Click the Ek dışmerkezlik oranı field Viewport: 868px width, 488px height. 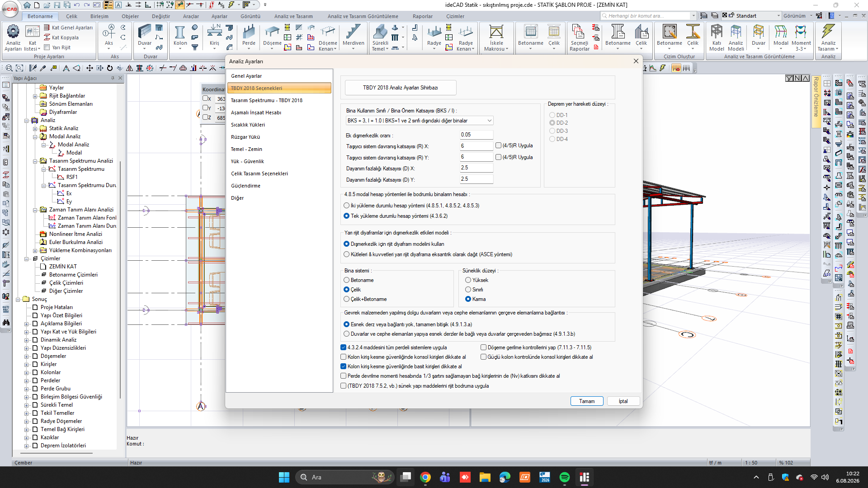point(476,135)
